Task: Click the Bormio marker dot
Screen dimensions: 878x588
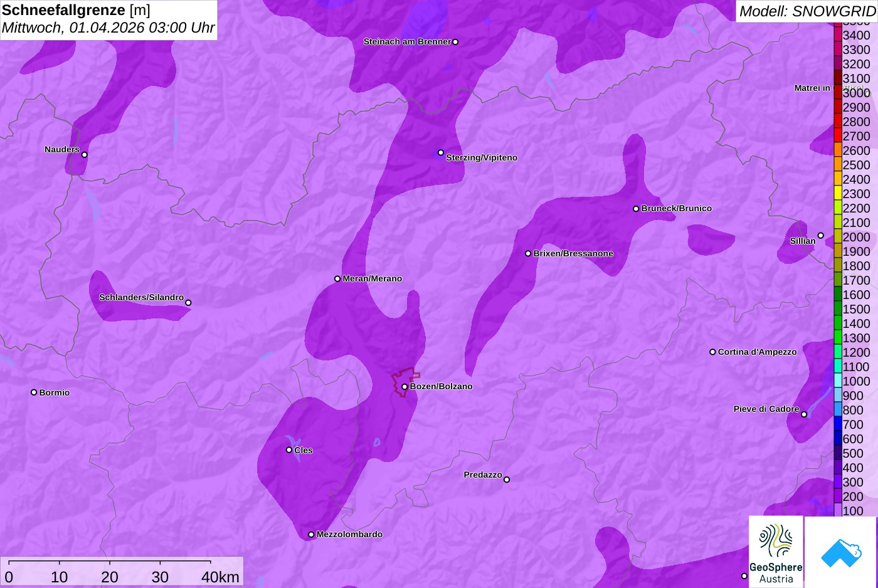Action: pyautogui.click(x=34, y=392)
